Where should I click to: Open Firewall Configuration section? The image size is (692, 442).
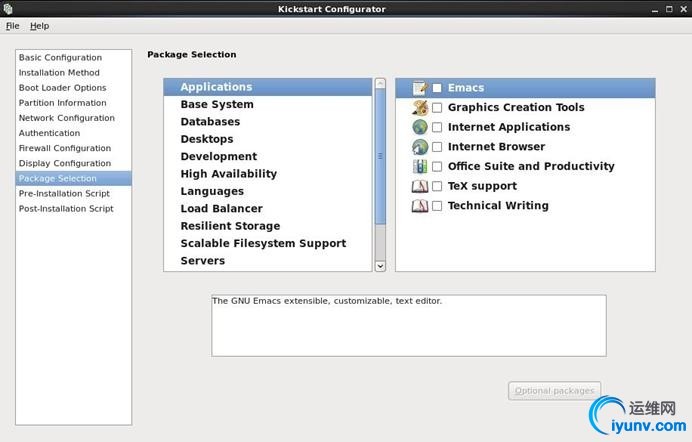(x=73, y=148)
